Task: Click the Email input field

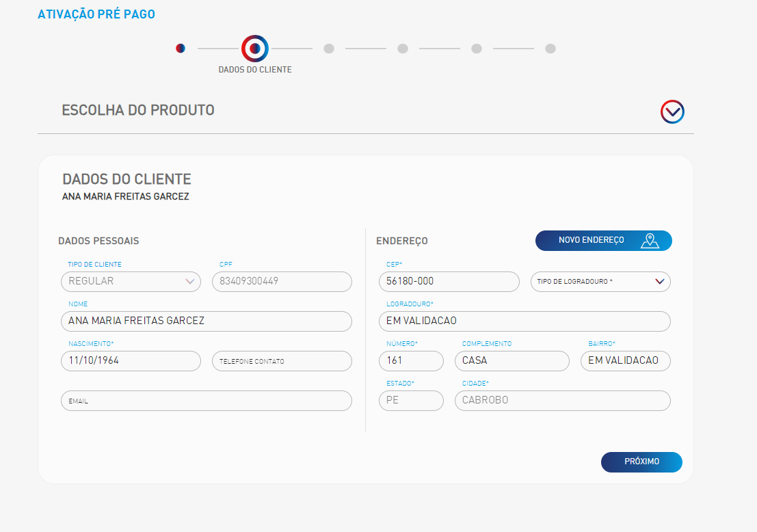Action: pos(206,401)
